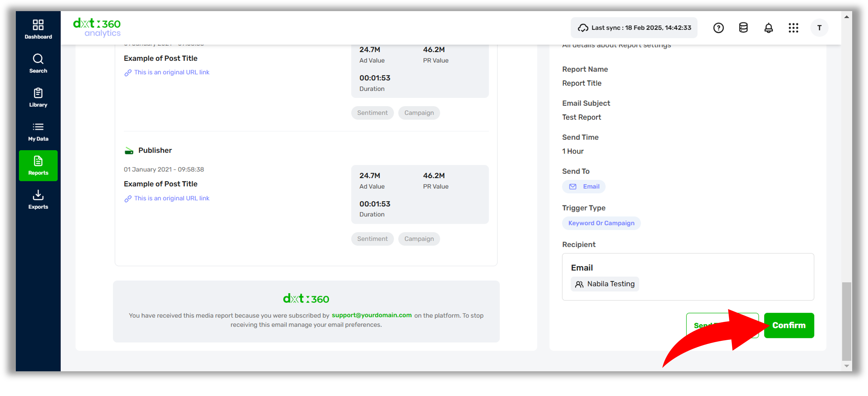
Task: Click the Publisher name text
Action: pos(155,150)
